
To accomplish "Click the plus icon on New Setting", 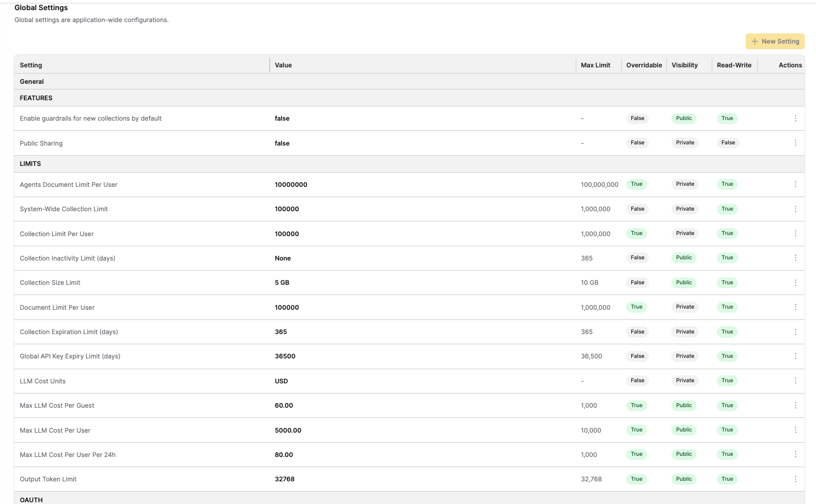I will (x=754, y=41).
